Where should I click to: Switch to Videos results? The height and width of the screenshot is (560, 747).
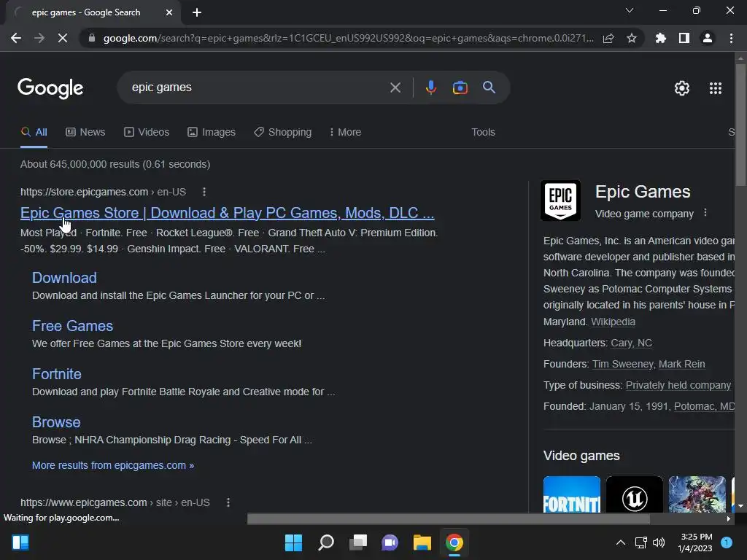[x=147, y=133]
